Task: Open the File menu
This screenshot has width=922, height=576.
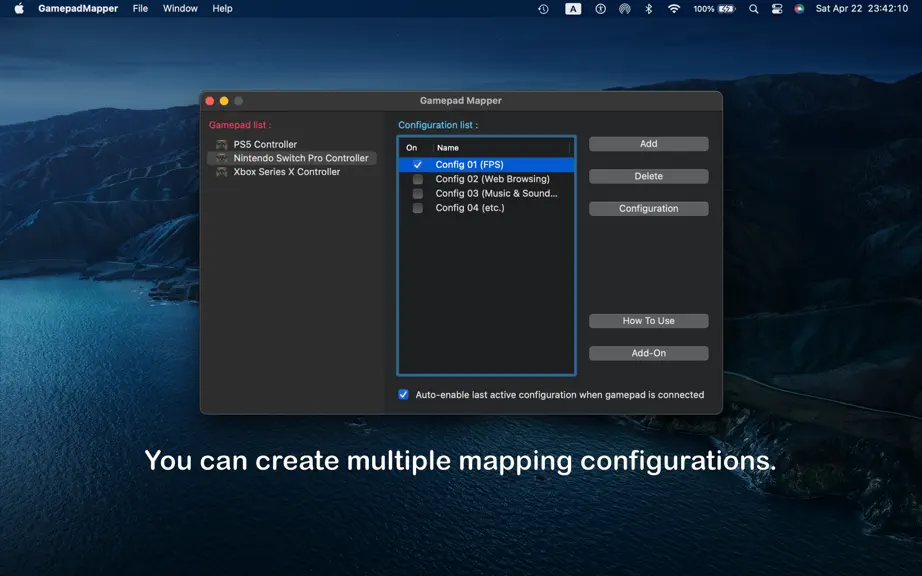Action: pos(140,9)
